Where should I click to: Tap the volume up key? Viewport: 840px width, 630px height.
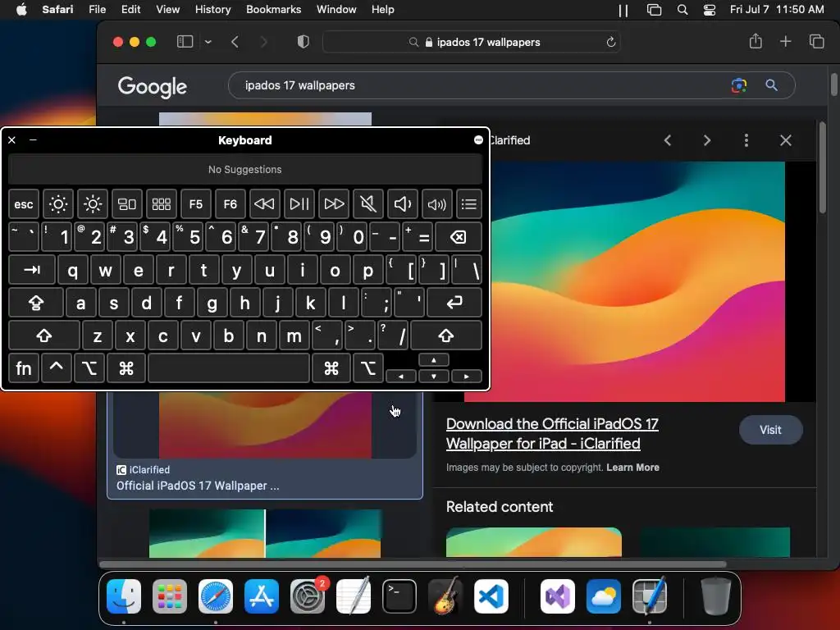pyautogui.click(x=436, y=204)
